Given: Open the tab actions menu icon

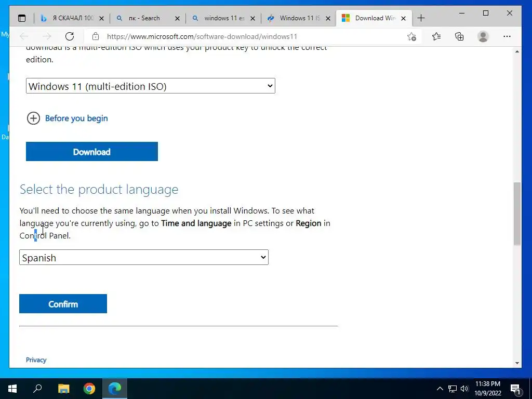Looking at the screenshot, I should point(22,18).
